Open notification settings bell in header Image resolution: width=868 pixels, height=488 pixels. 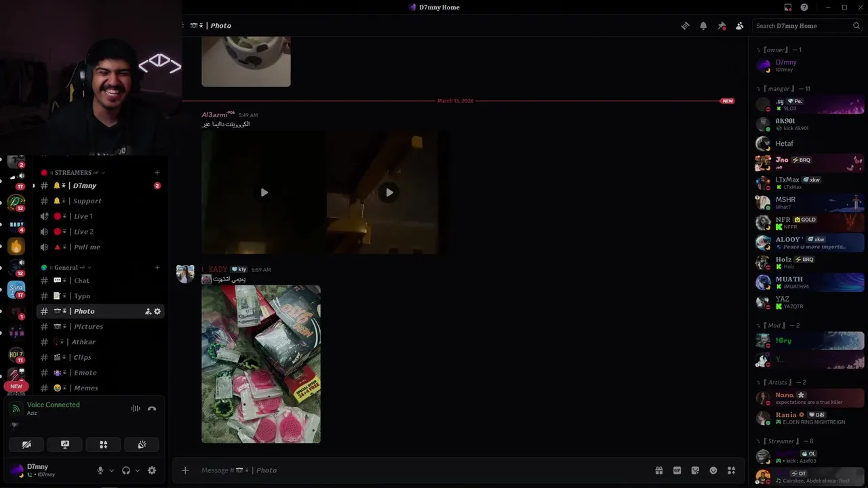point(703,26)
